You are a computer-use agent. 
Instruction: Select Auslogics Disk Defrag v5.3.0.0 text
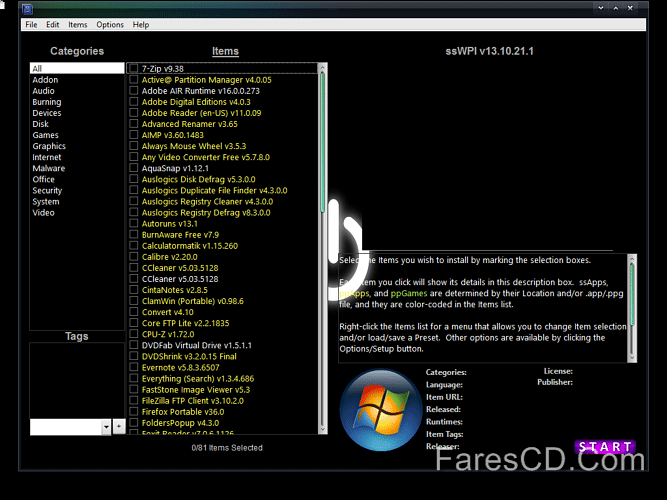(x=199, y=179)
